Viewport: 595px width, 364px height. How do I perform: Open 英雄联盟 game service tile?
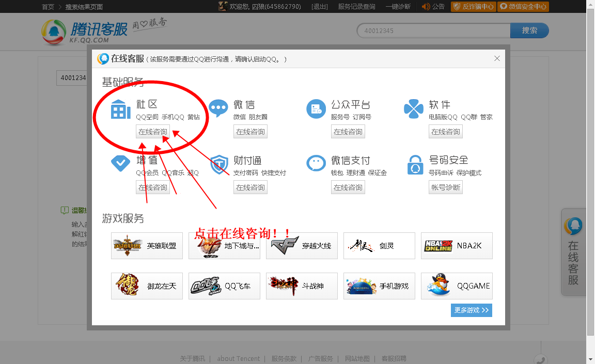coord(147,246)
